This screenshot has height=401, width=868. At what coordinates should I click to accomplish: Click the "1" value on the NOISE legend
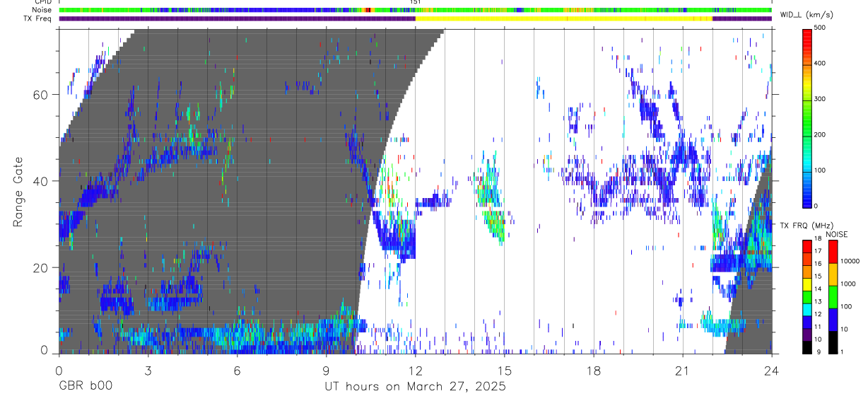click(842, 351)
